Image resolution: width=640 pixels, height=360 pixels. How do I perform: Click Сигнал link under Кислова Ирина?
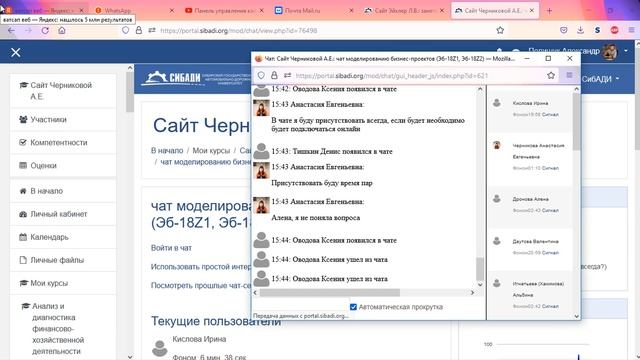point(550,115)
